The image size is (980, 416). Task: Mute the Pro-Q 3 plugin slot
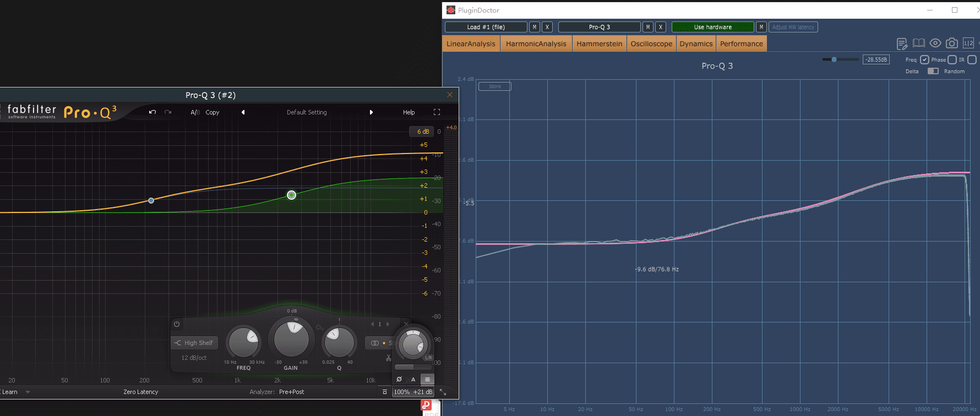tap(648, 27)
